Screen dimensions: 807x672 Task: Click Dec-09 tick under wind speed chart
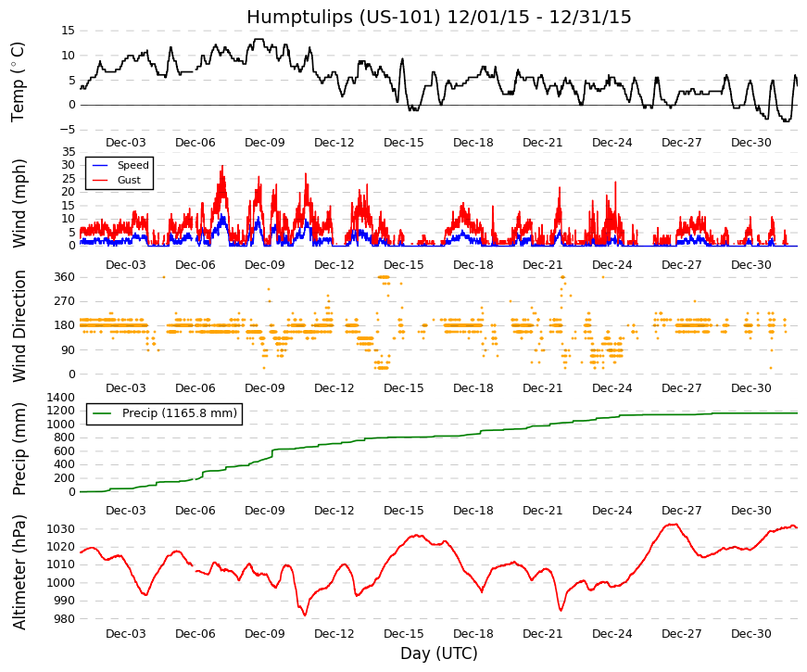point(265,265)
